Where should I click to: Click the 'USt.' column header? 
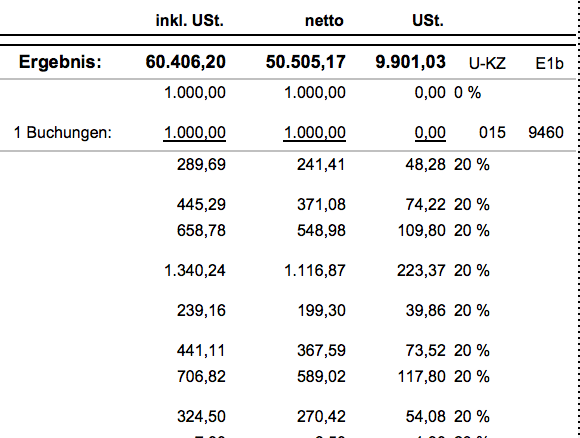tap(428, 20)
